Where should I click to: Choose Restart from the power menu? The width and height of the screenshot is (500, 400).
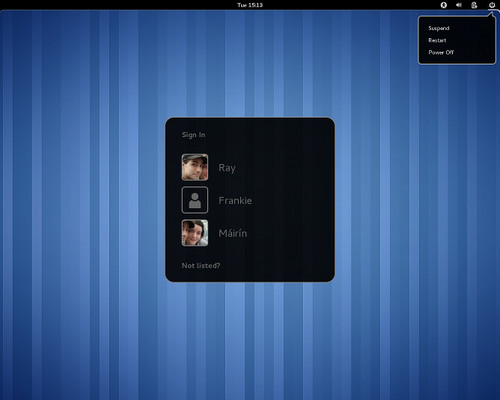437,40
